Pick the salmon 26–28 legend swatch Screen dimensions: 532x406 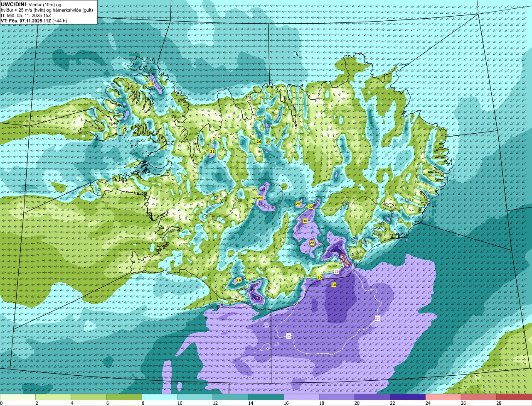[479, 397]
